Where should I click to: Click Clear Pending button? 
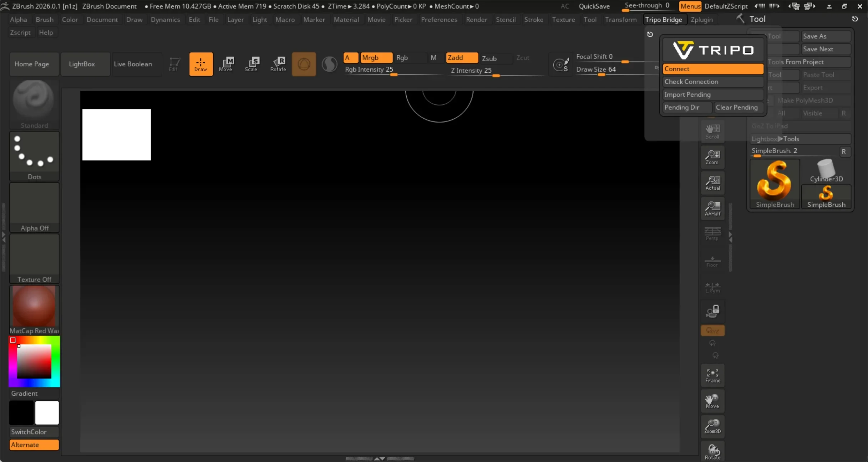point(738,107)
